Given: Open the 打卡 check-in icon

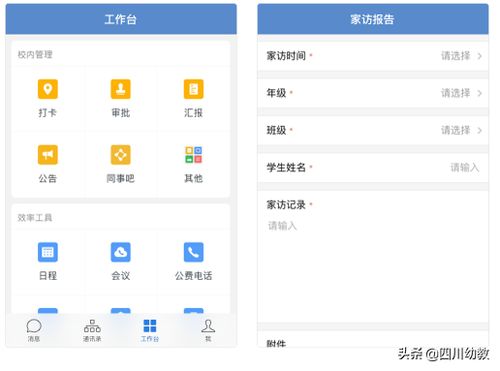Looking at the screenshot, I should tap(48, 89).
